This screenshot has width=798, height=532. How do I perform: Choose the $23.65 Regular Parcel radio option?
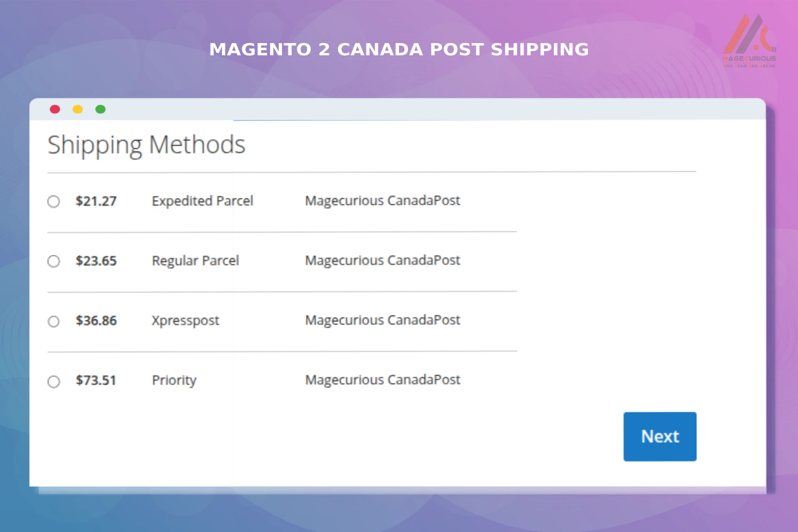coord(54,261)
